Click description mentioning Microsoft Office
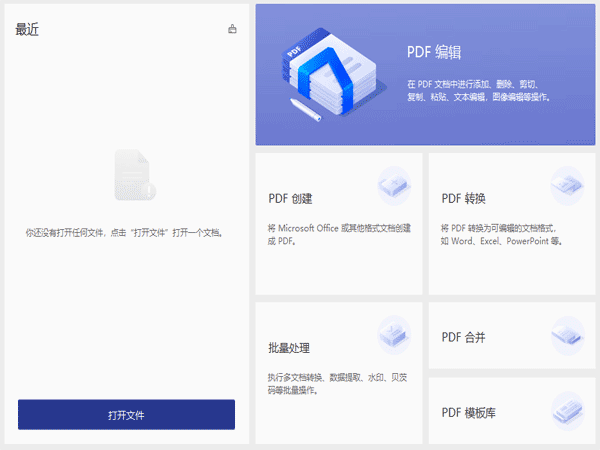The width and height of the screenshot is (600, 450). tap(339, 235)
